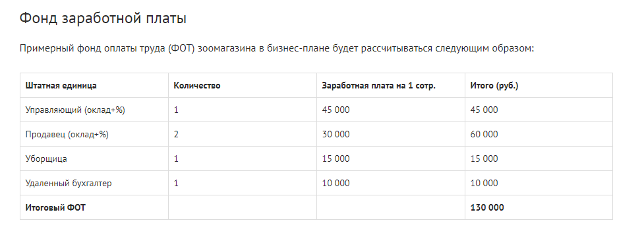The image size is (644, 241).
Task: Click the 'Итого (руб.)' column header
Action: 494,86
